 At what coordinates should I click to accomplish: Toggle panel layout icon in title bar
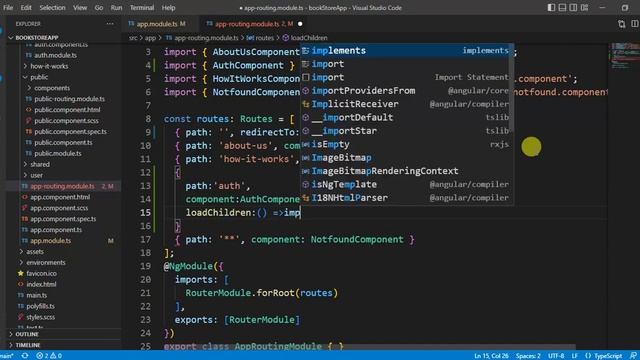coord(562,7)
